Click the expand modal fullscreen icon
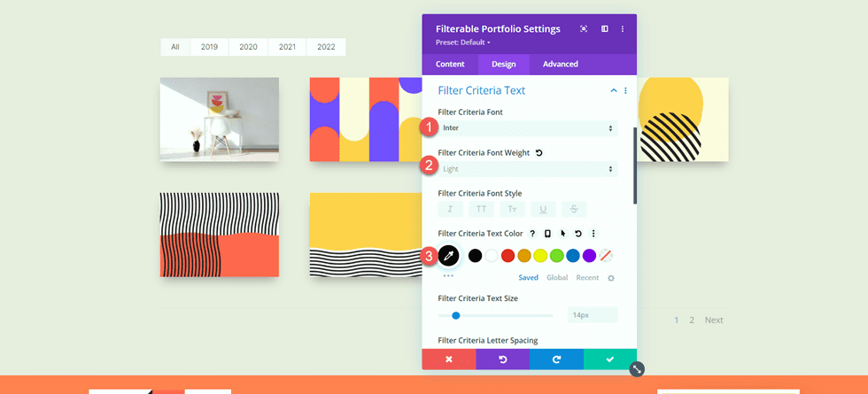868x394 pixels. tap(584, 28)
